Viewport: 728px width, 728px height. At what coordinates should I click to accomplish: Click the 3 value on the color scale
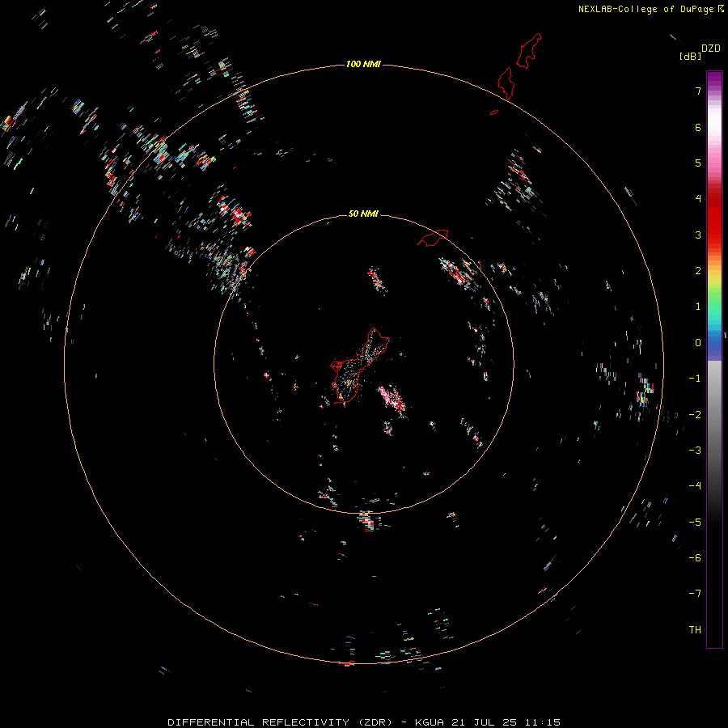(x=698, y=235)
